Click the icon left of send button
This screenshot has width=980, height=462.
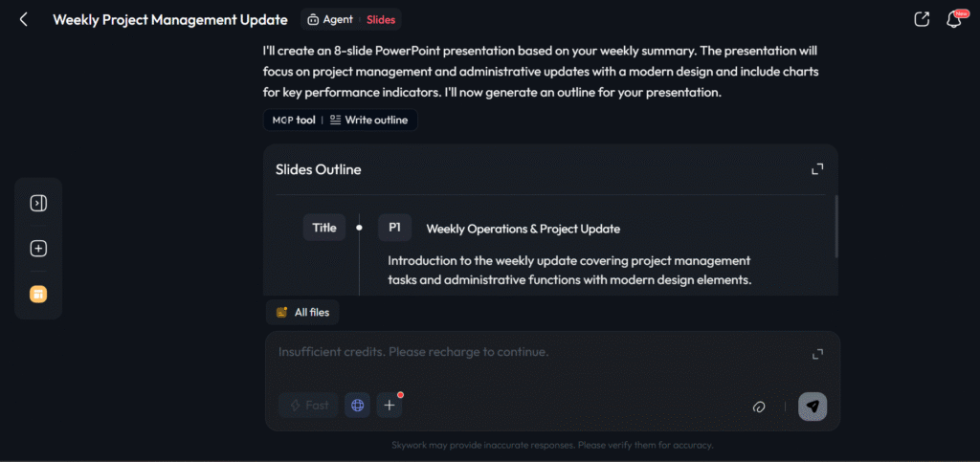click(759, 407)
